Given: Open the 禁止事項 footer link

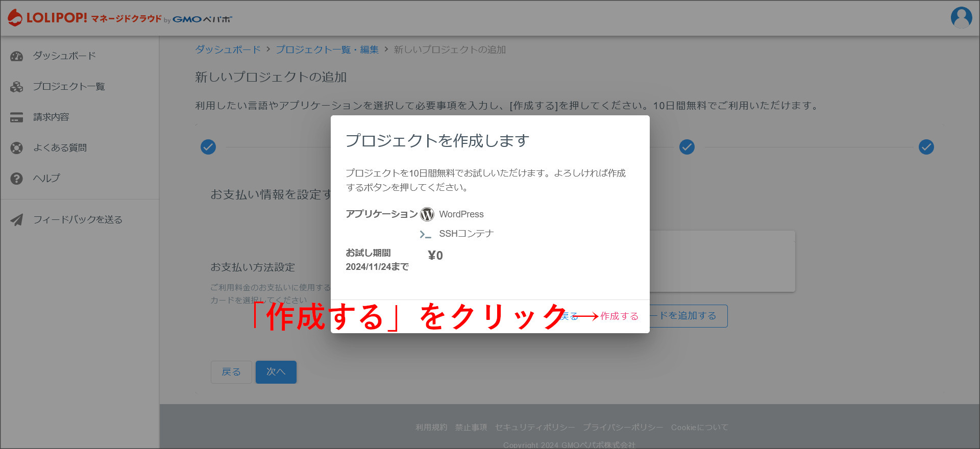Looking at the screenshot, I should pyautogui.click(x=471, y=427).
